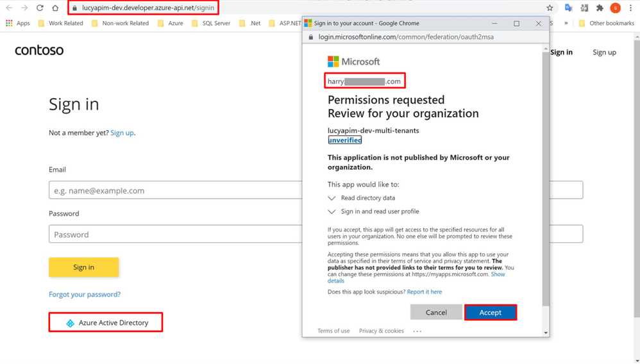The width and height of the screenshot is (640, 364).
Task: Click the forward arrow in the main browser
Action: tap(24, 8)
